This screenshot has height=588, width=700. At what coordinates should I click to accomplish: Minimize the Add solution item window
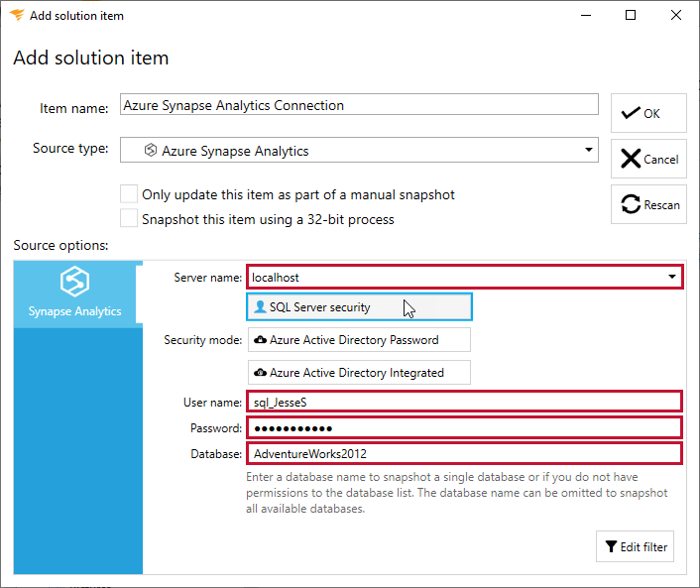pos(586,15)
